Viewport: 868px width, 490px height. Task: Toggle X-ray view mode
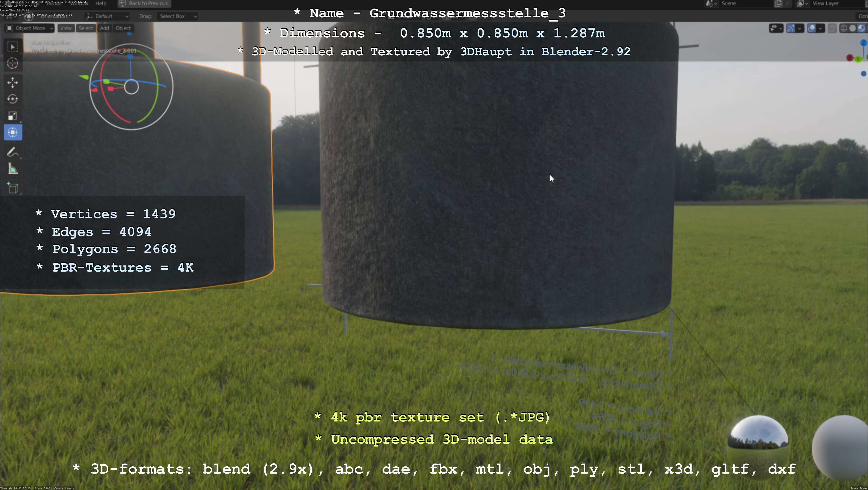click(832, 28)
